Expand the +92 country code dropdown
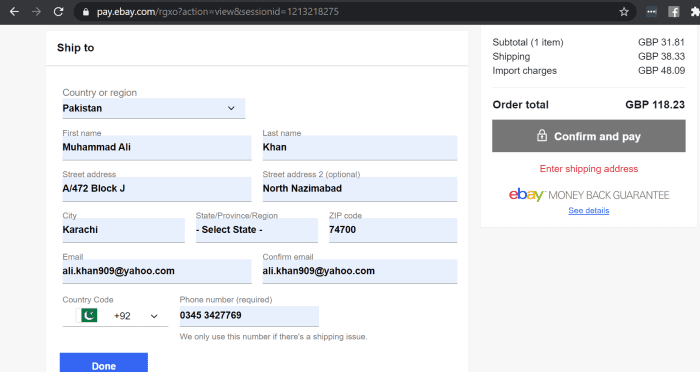 (x=115, y=316)
